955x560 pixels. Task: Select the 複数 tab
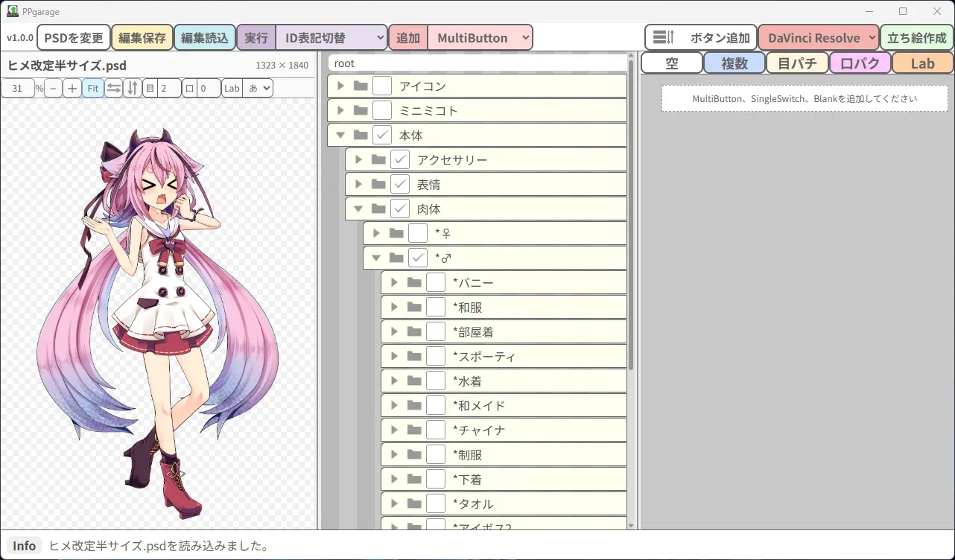(735, 63)
